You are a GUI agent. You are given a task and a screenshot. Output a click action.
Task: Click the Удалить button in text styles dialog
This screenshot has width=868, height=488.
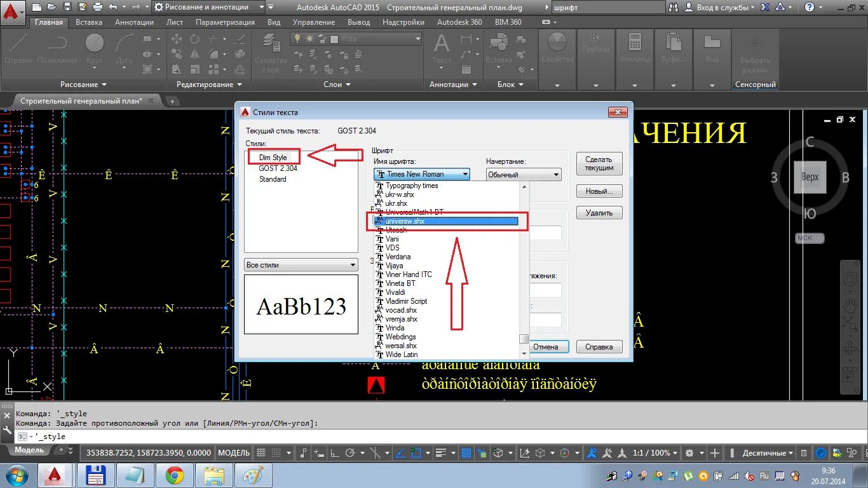click(599, 213)
